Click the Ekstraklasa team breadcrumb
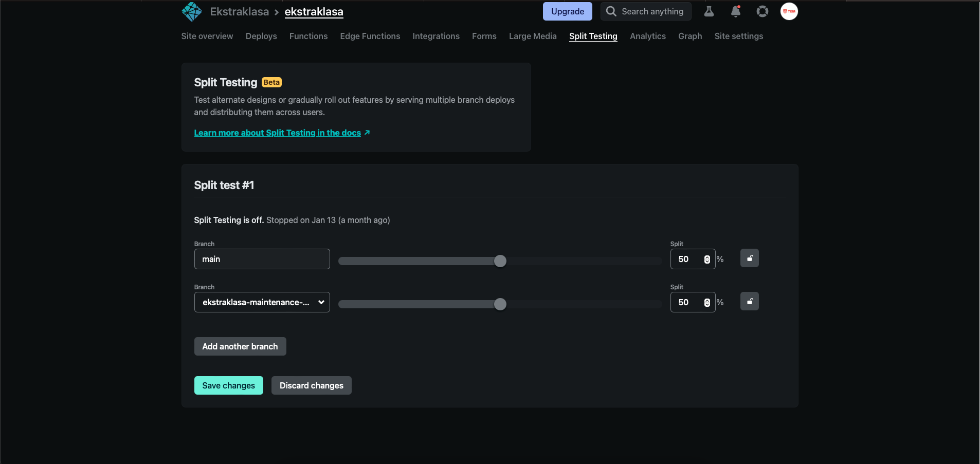Screen dimensions: 980x464 point(240,11)
